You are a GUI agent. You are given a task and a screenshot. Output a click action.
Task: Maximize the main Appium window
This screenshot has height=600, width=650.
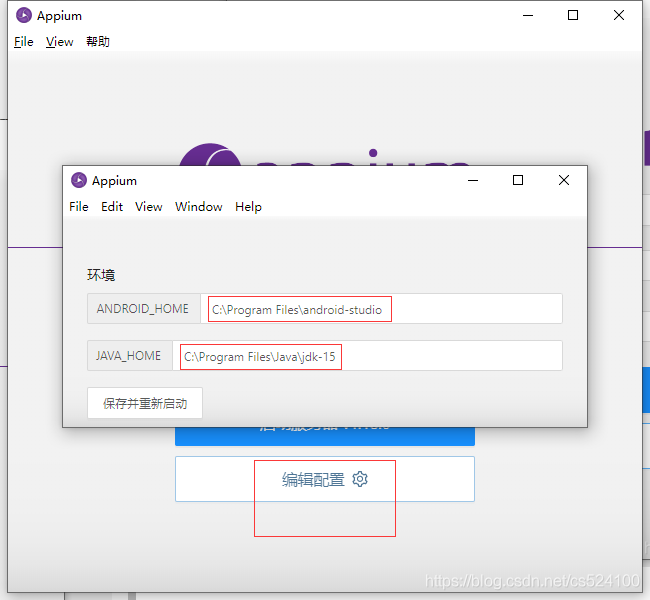(573, 15)
